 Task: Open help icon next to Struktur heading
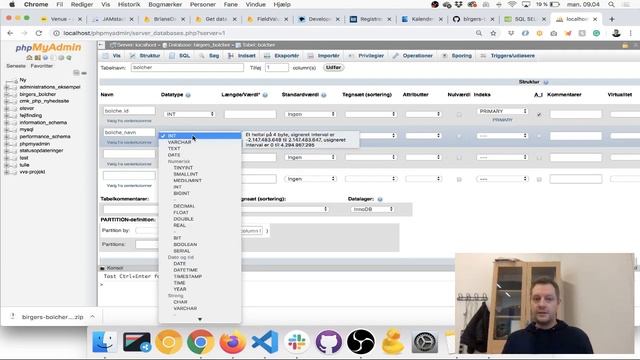546,82
